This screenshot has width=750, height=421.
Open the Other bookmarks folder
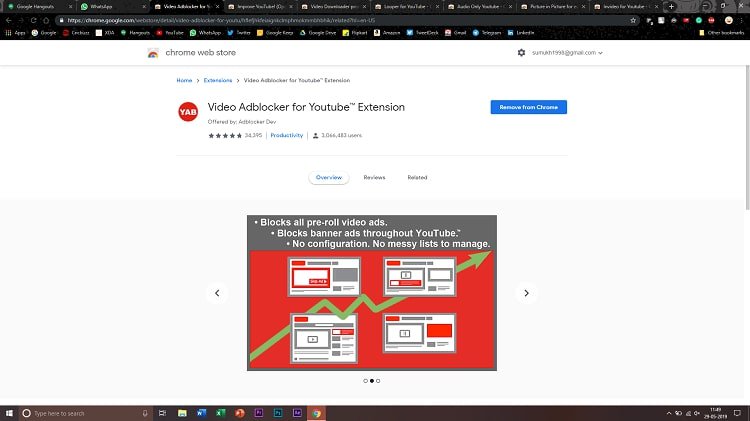(721, 33)
